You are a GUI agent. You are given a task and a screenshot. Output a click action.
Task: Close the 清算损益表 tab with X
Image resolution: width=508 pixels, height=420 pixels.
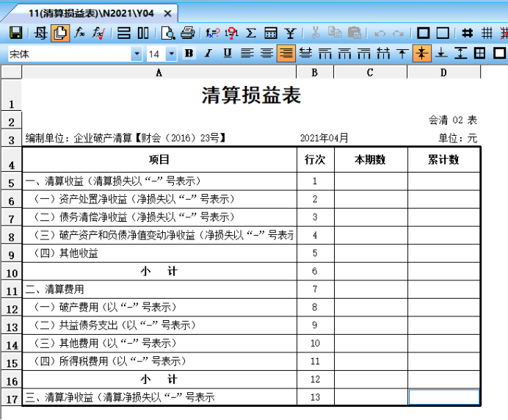[x=168, y=14]
